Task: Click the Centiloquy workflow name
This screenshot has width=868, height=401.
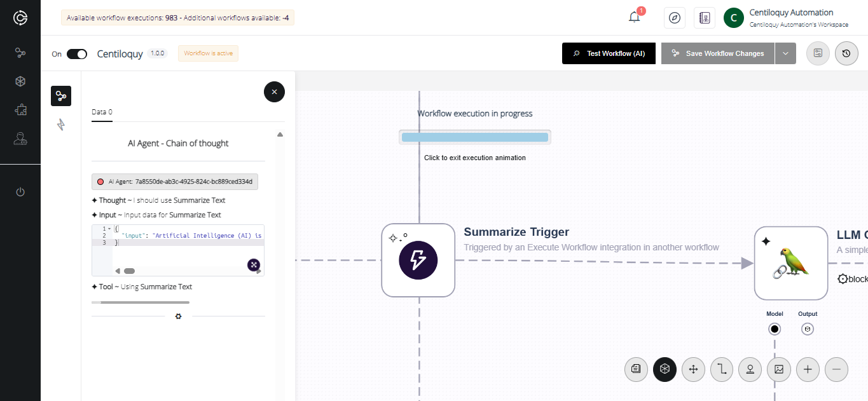Action: click(120, 54)
